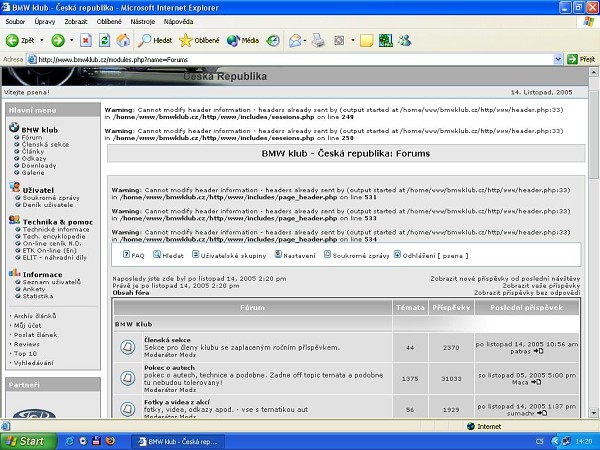Viewport: 600px width, 450px height.
Task: Open the History clock icon
Action: tap(273, 40)
